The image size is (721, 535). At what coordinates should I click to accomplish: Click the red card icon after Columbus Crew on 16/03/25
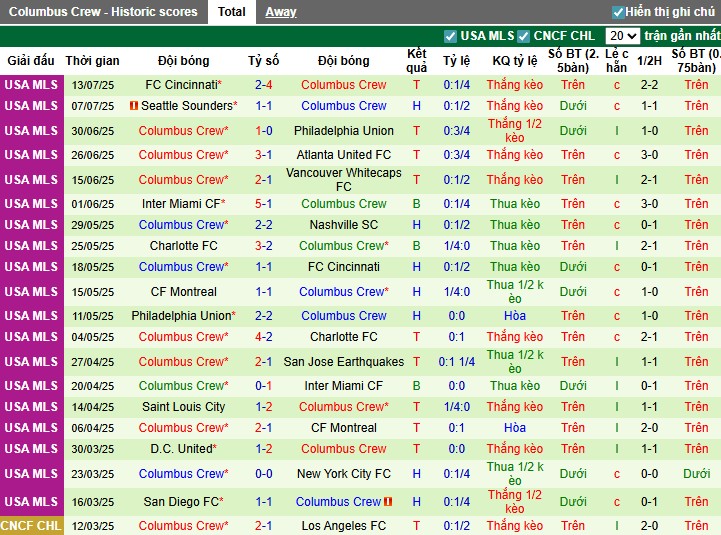[388, 501]
